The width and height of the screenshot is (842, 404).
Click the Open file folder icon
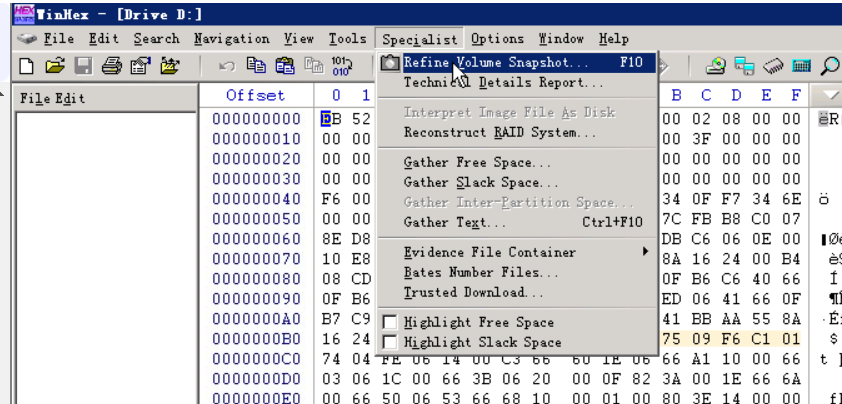pyautogui.click(x=54, y=66)
